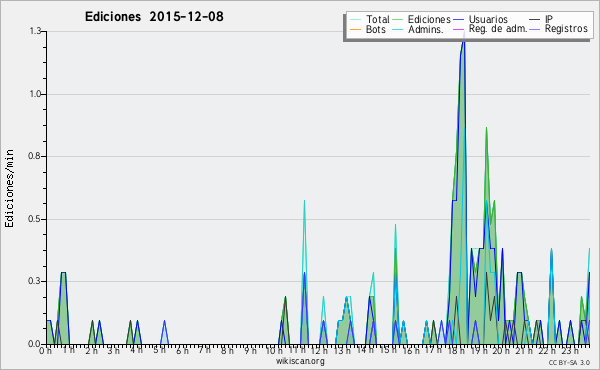Click the Total legend line swatch

coord(355,20)
